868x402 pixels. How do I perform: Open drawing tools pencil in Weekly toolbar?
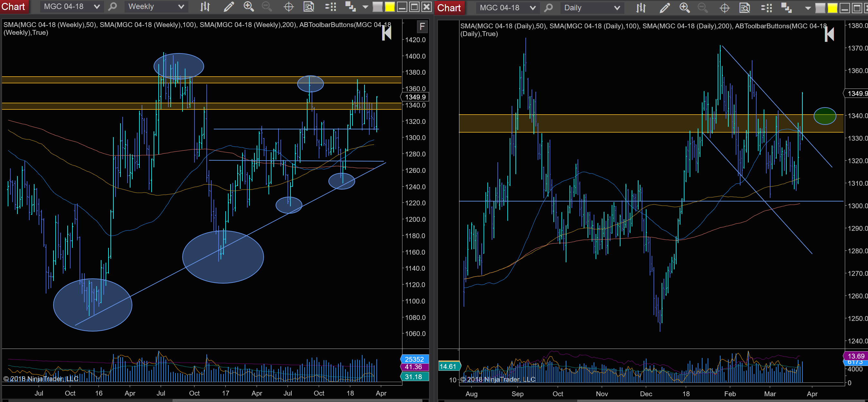pos(229,6)
